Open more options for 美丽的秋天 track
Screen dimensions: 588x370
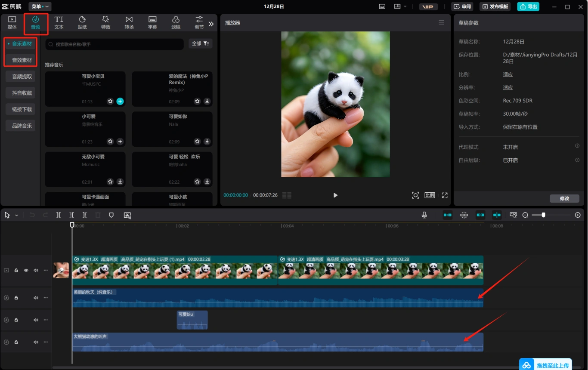click(x=46, y=298)
